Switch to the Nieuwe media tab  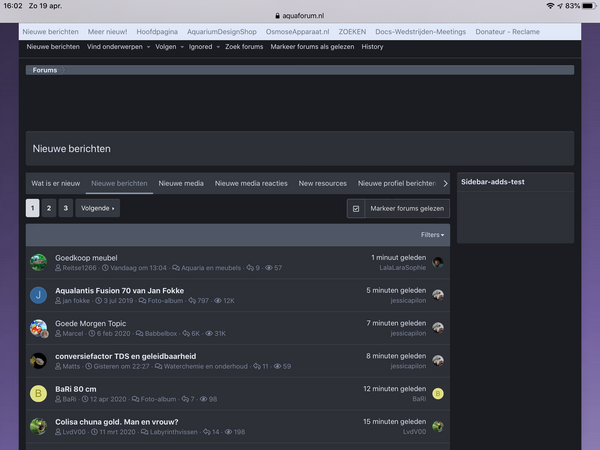(181, 184)
